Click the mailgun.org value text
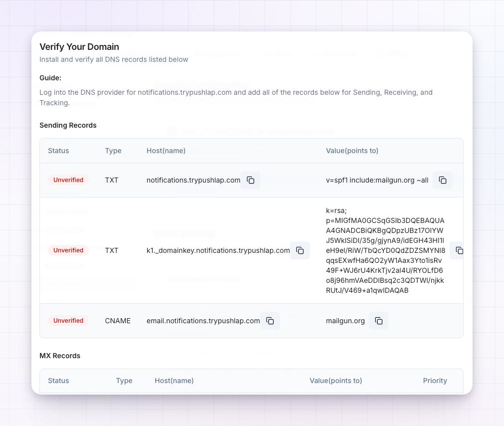The image size is (504, 426). [x=345, y=321]
